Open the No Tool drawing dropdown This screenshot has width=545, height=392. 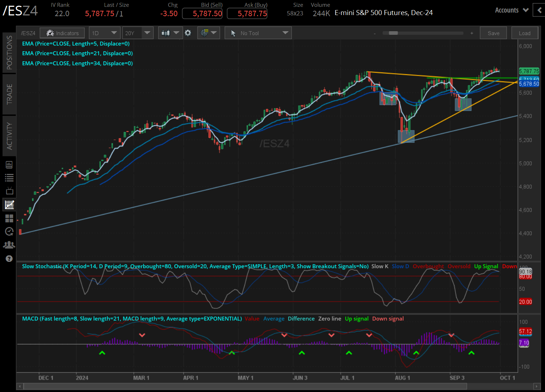pos(258,33)
